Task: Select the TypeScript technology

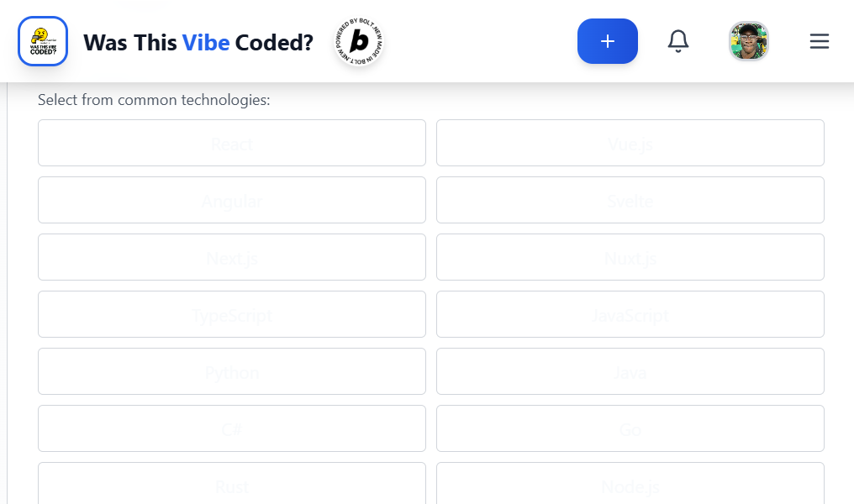Action: coord(231,314)
